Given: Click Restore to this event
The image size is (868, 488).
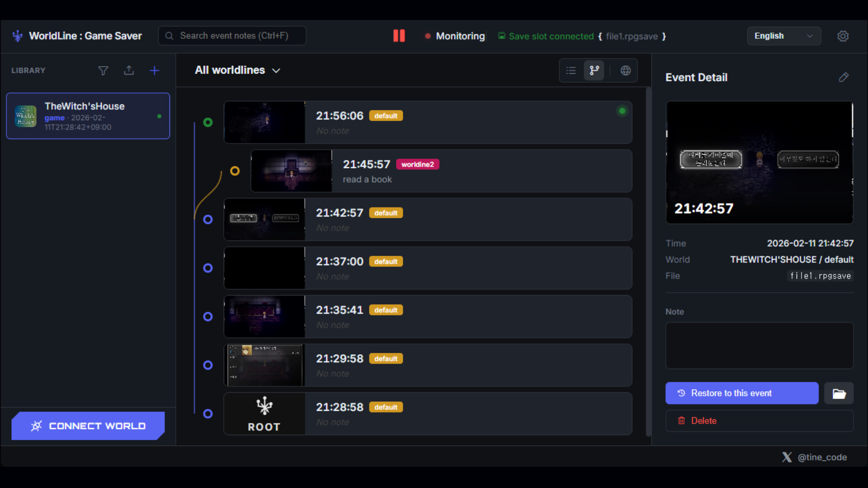Looking at the screenshot, I should pos(741,393).
